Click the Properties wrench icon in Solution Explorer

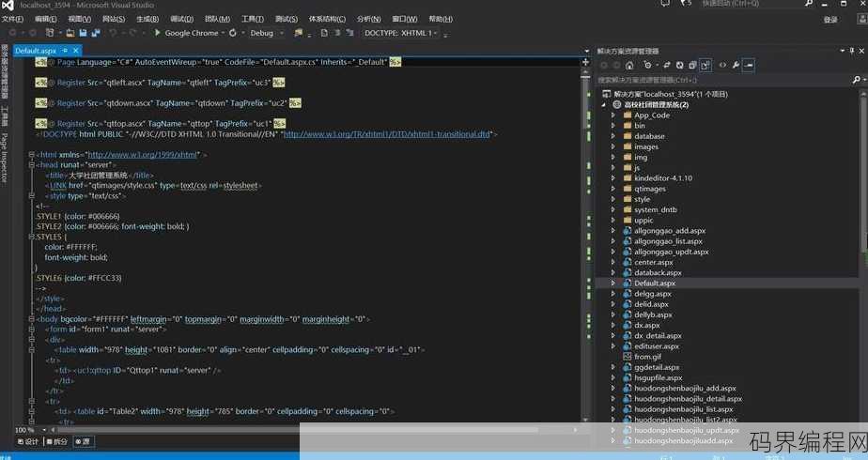(x=736, y=65)
